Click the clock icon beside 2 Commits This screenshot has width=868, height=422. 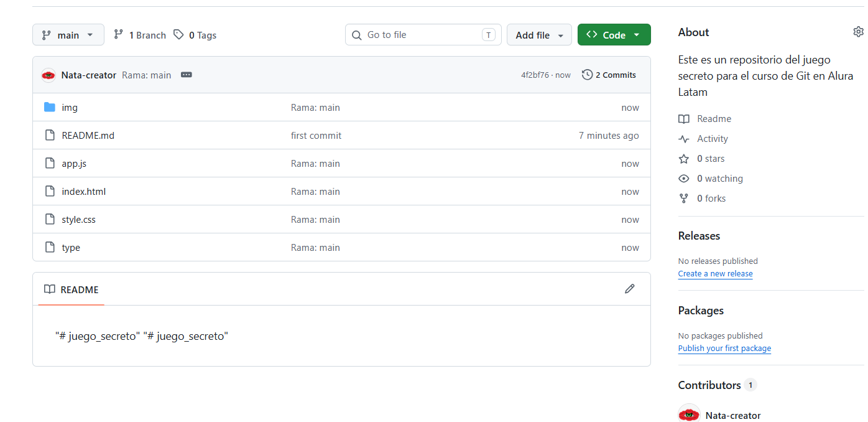pyautogui.click(x=587, y=75)
